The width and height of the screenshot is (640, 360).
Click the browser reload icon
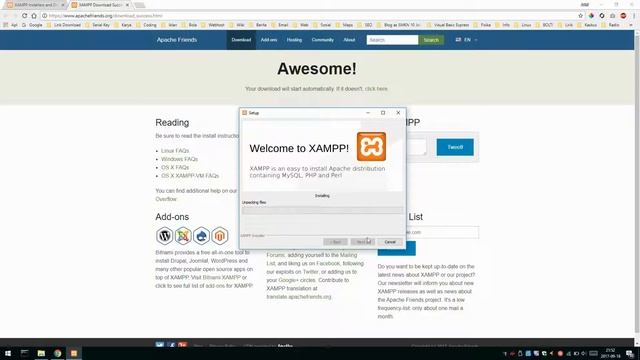click(x=24, y=16)
